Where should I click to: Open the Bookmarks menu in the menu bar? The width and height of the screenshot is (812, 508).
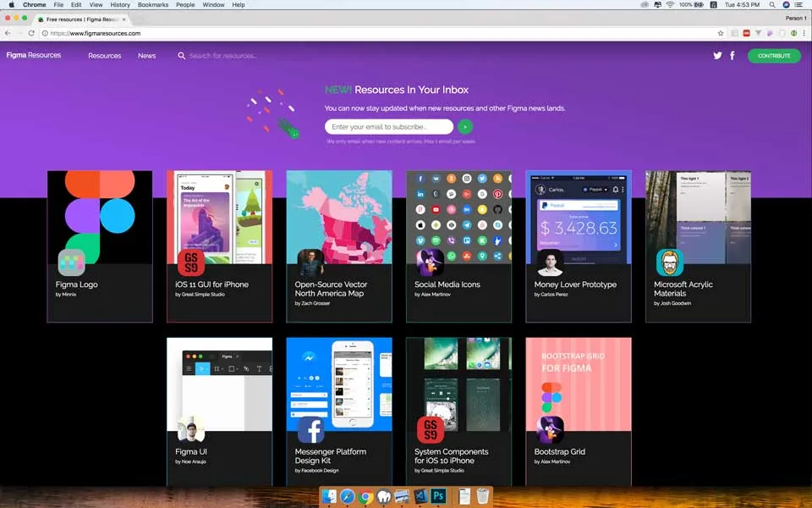[x=152, y=4]
